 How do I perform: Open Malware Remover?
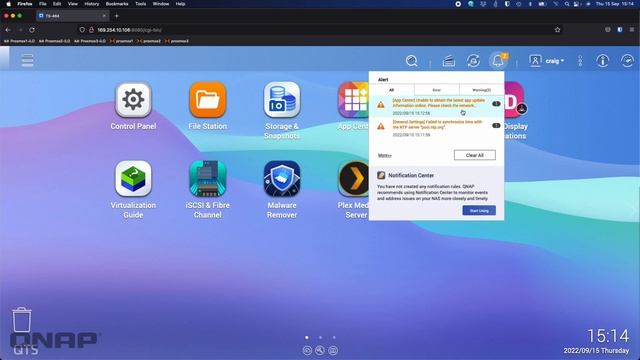coord(282,179)
